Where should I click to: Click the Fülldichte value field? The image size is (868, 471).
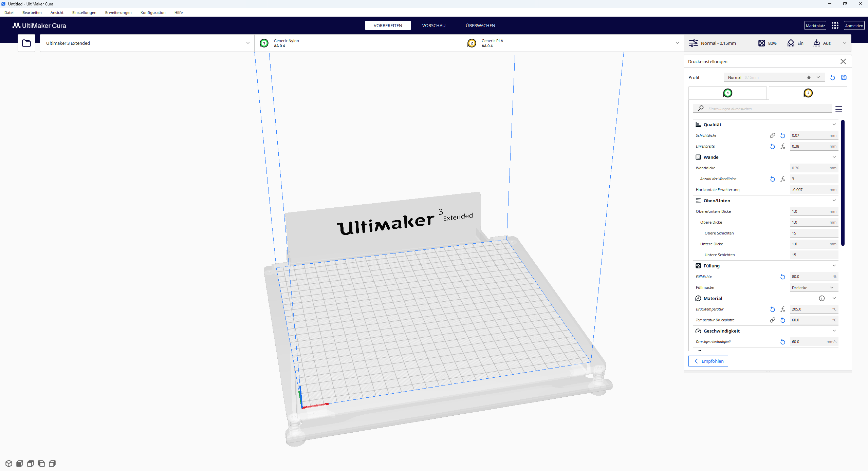[x=811, y=277]
